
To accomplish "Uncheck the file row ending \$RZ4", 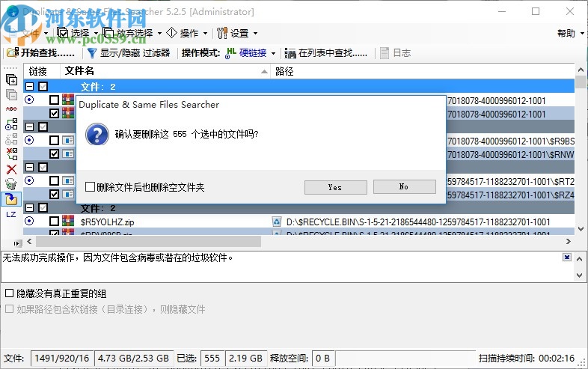I will [x=55, y=195].
